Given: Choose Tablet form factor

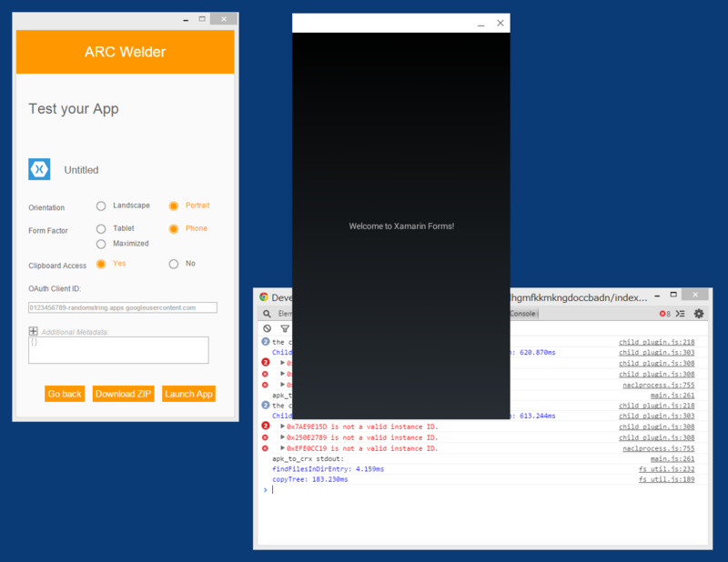Looking at the screenshot, I should click(101, 229).
